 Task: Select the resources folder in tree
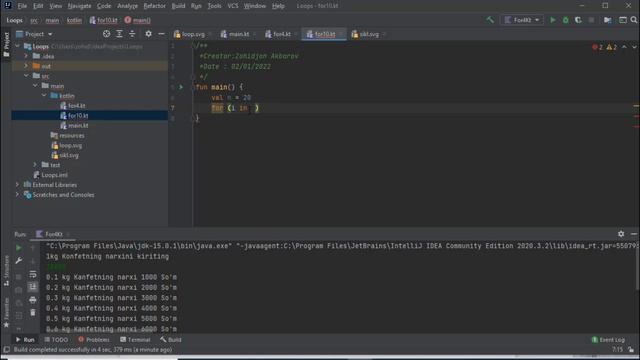(x=72, y=135)
